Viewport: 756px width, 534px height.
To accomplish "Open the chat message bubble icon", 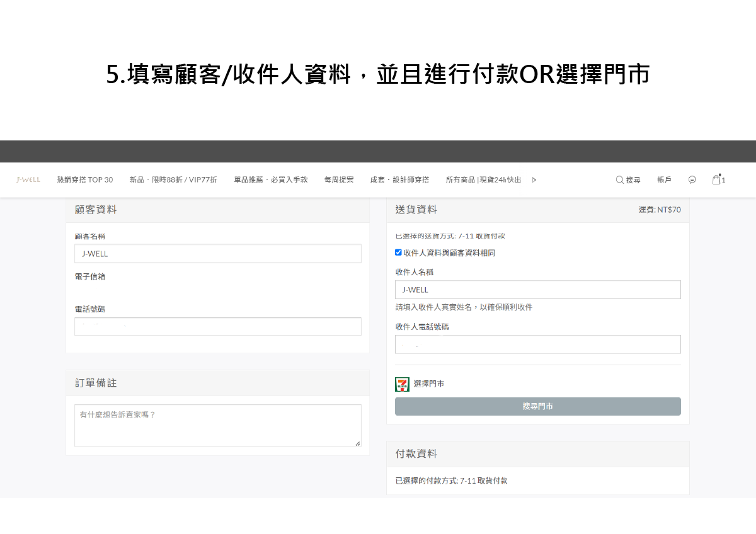I will pyautogui.click(x=692, y=180).
